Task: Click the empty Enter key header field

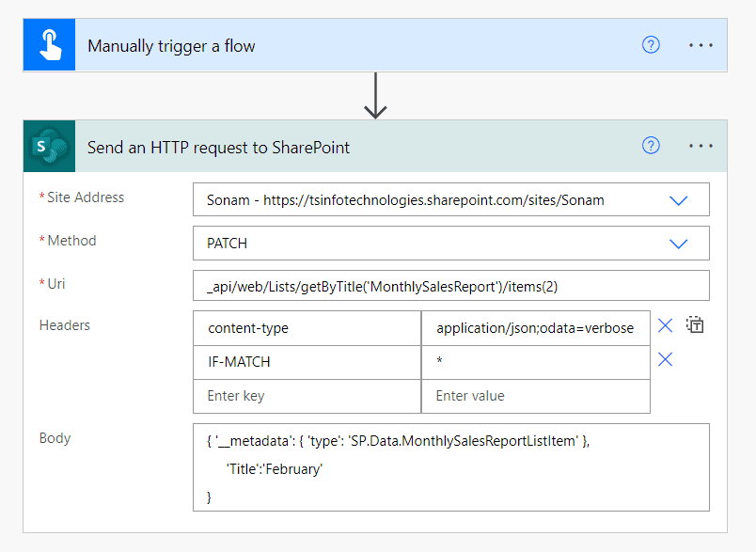Action: pos(307,396)
